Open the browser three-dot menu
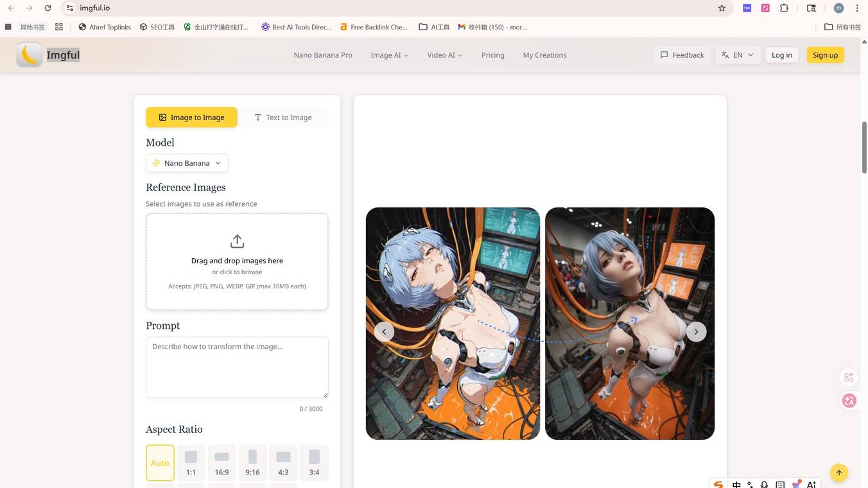The height and width of the screenshot is (488, 868). point(857,8)
